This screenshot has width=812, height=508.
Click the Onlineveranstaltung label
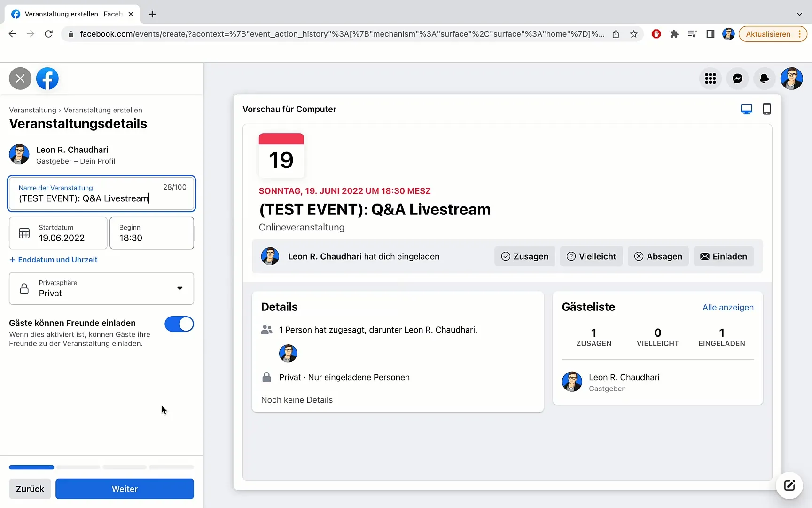[x=301, y=227]
